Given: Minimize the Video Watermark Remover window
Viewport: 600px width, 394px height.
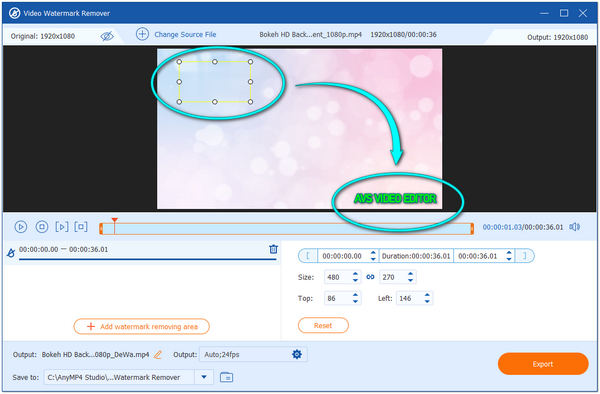Looking at the screenshot, I should click(544, 13).
